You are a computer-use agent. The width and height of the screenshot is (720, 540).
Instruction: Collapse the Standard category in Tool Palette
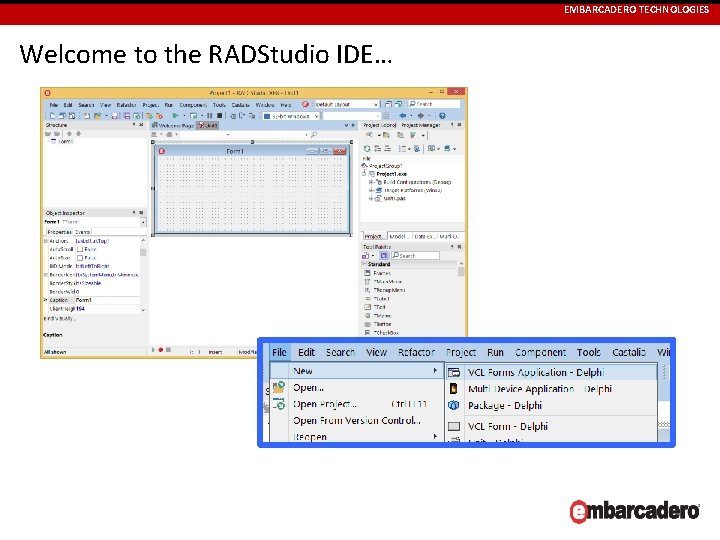click(x=364, y=264)
